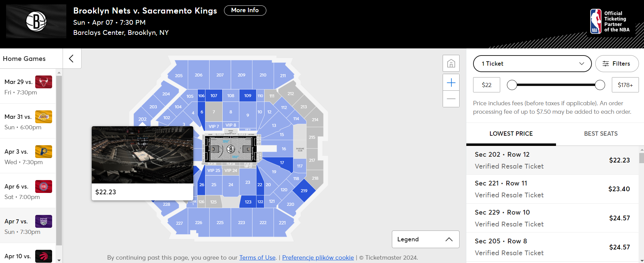The width and height of the screenshot is (644, 263).
Task: Click the More Info button
Action: tap(245, 10)
